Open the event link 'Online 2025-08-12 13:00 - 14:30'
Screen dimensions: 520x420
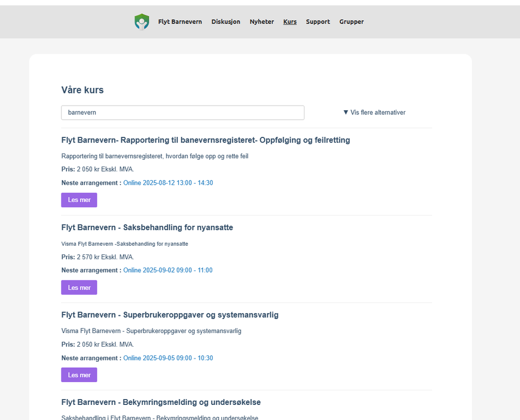coord(168,183)
